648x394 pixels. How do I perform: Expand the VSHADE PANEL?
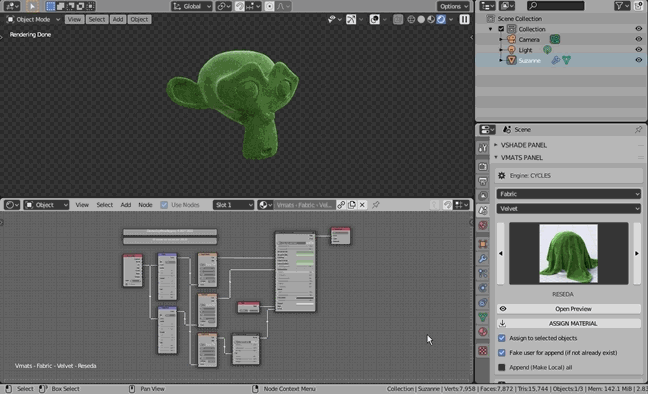pos(524,145)
